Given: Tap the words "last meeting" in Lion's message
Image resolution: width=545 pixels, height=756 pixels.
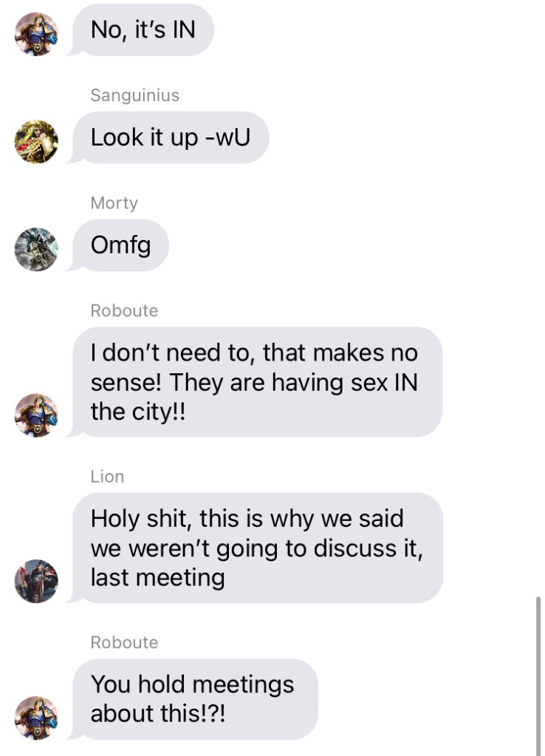Looking at the screenshot, I should click(158, 578).
